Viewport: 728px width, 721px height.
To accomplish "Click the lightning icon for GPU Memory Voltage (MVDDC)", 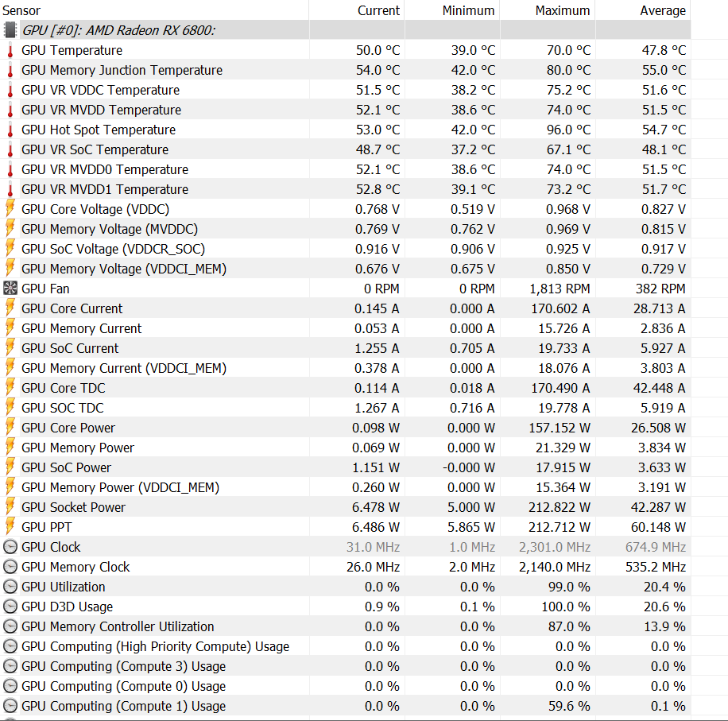I will 10,229.
